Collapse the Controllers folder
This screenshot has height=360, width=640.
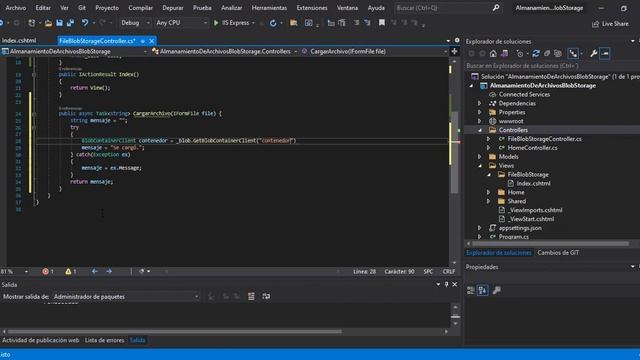[x=480, y=130]
